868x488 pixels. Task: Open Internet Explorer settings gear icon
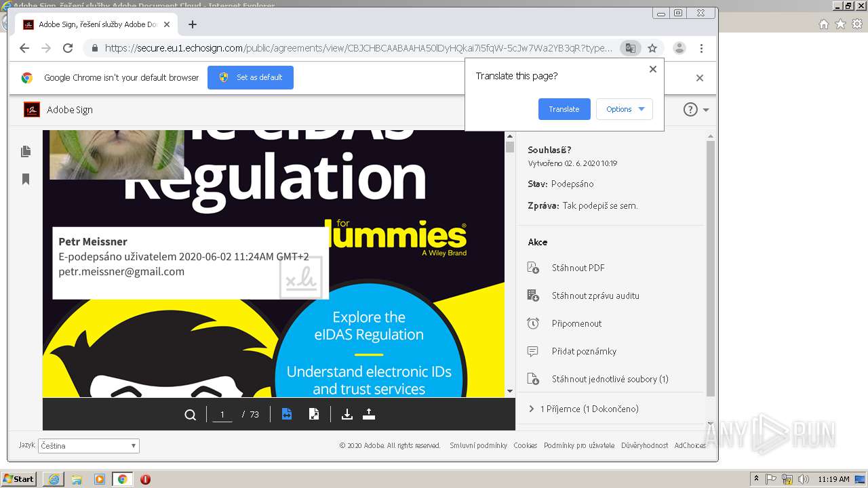tap(857, 24)
